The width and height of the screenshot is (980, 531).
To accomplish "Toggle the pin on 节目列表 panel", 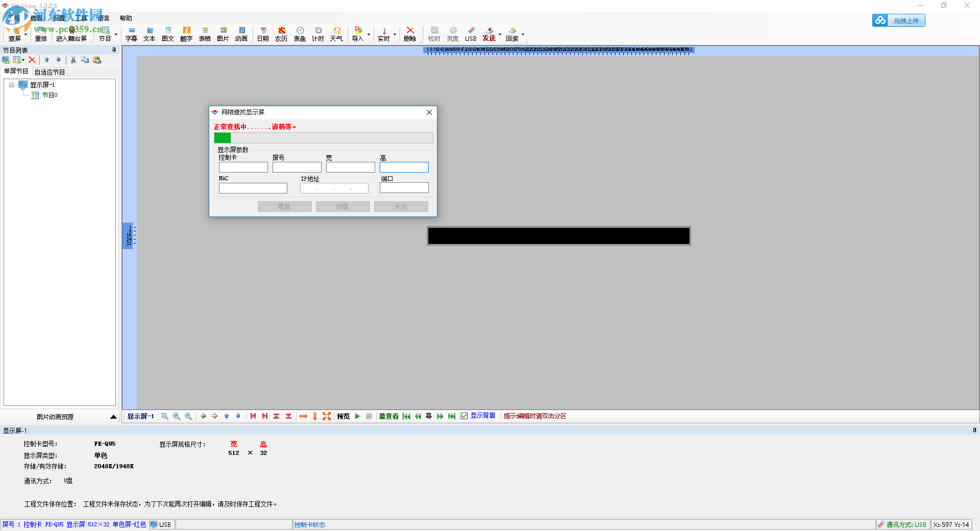I will (114, 50).
